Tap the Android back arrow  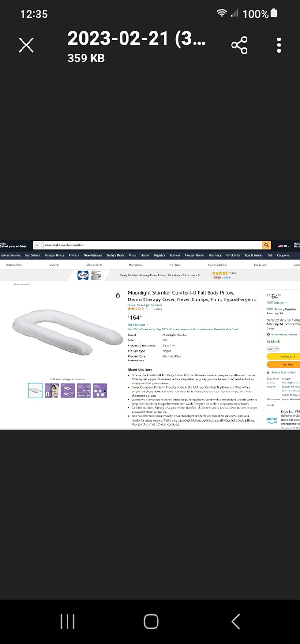point(235,621)
